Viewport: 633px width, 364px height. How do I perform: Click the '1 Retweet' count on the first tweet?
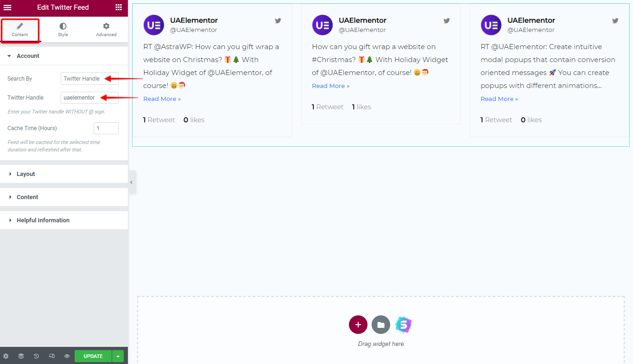coord(159,120)
